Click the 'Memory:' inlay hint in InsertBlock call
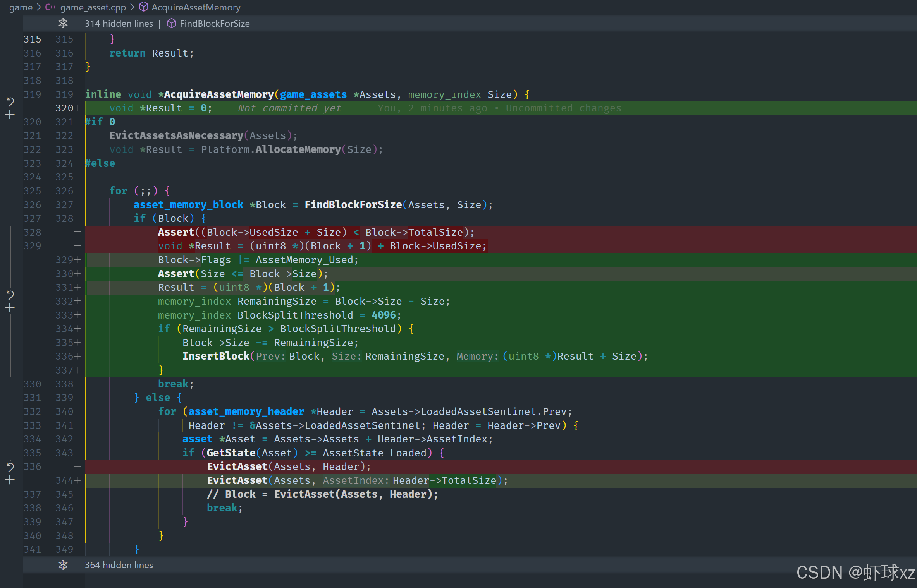This screenshot has width=917, height=588. pos(477,357)
